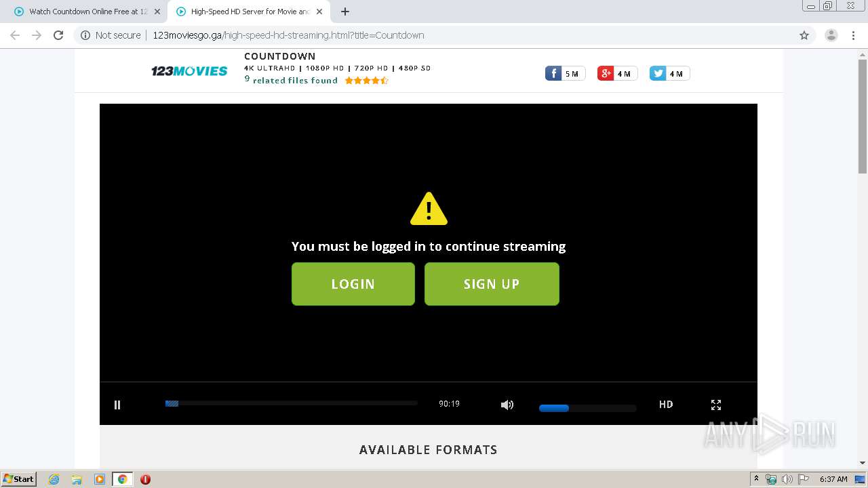The height and width of the screenshot is (488, 868).
Task: Open the Chrome profile avatar menu
Action: coord(831,35)
